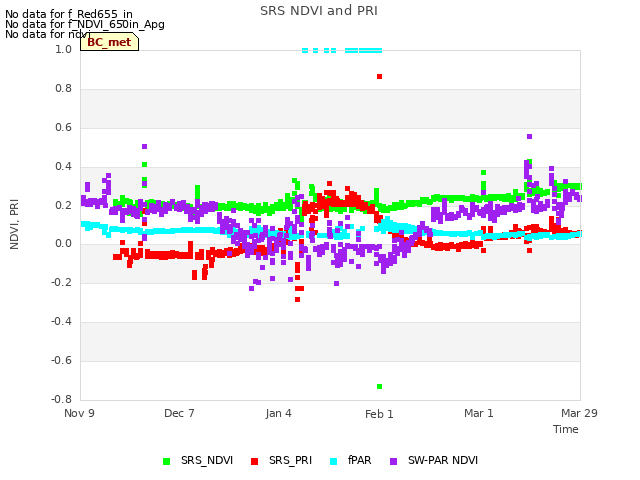
Task: Click the 'No data for f_Red655_in' message
Action: [69, 14]
